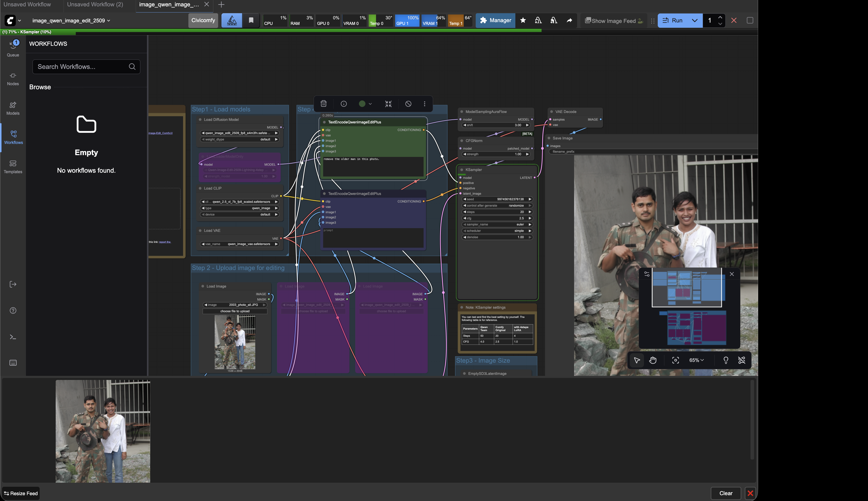This screenshot has height=501, width=868.
Task: Click the trash icon in node toolbar
Action: 323,104
